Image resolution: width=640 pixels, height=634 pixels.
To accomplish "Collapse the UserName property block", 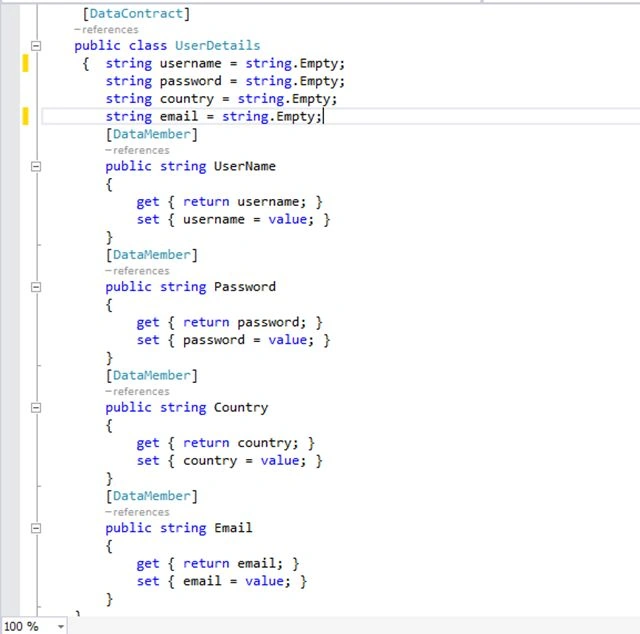I will [36, 167].
